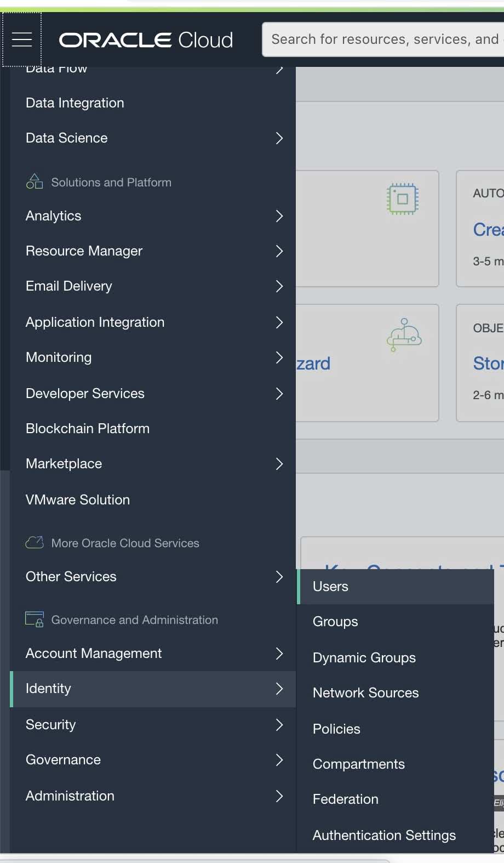The height and width of the screenshot is (863, 504).
Task: Expand the Administration submenu chevron
Action: (x=279, y=796)
